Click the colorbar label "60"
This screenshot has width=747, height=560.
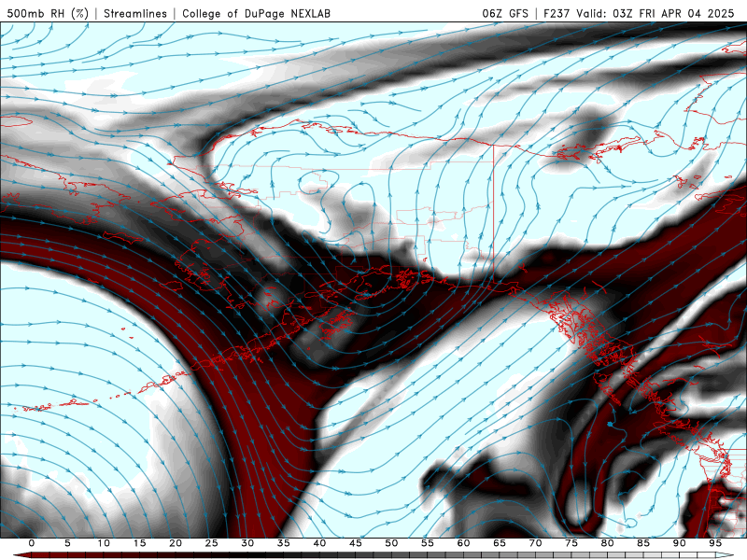463,543
